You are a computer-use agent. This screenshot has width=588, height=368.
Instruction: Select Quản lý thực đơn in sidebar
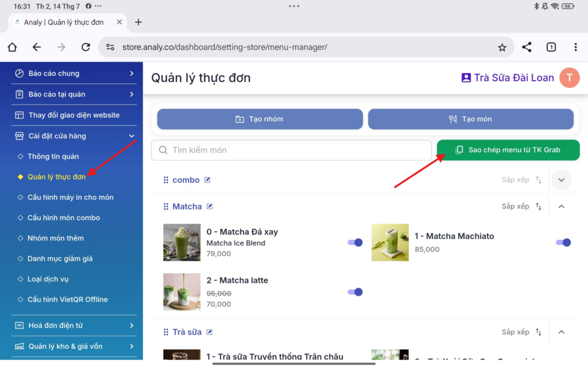pos(56,177)
